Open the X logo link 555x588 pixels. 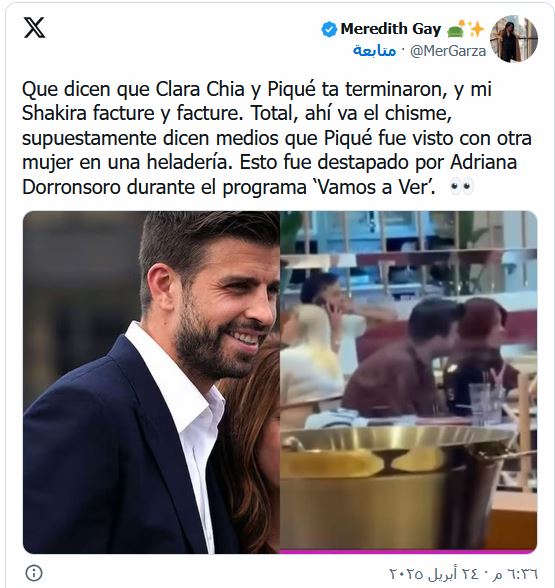[x=34, y=28]
